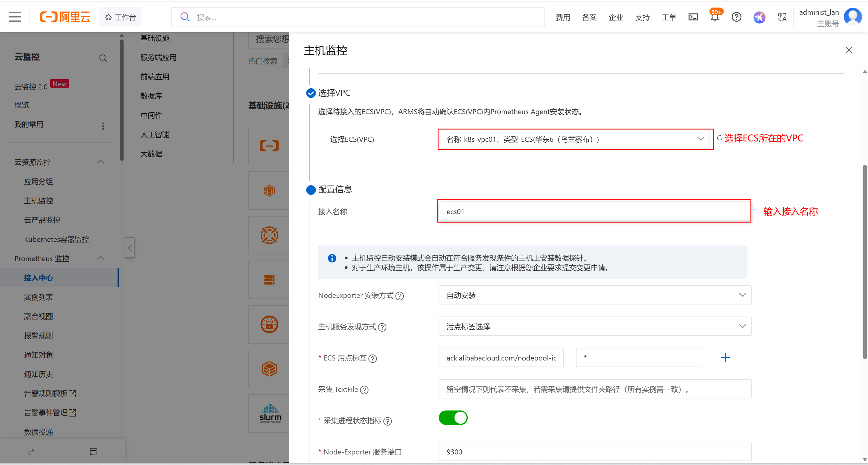Open 报警规则 in sidebar
The width and height of the screenshot is (868, 465).
[x=38, y=336]
